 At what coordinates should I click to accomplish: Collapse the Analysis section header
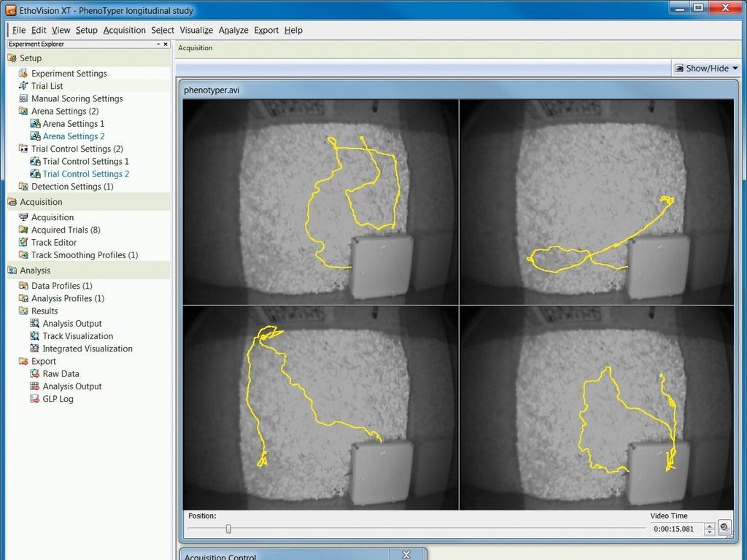(89, 271)
